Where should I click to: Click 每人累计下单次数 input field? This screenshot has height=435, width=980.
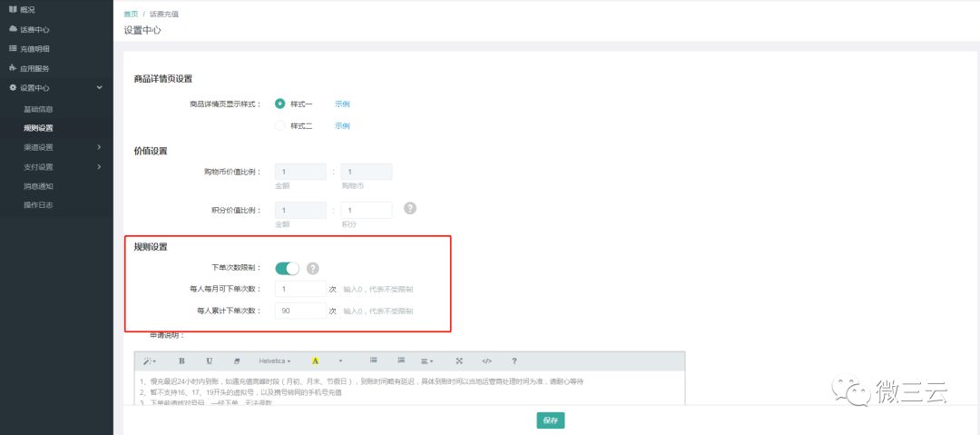tap(300, 311)
